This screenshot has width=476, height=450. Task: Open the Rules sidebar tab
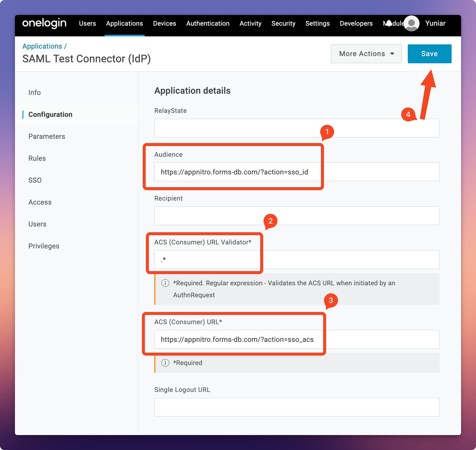[37, 158]
